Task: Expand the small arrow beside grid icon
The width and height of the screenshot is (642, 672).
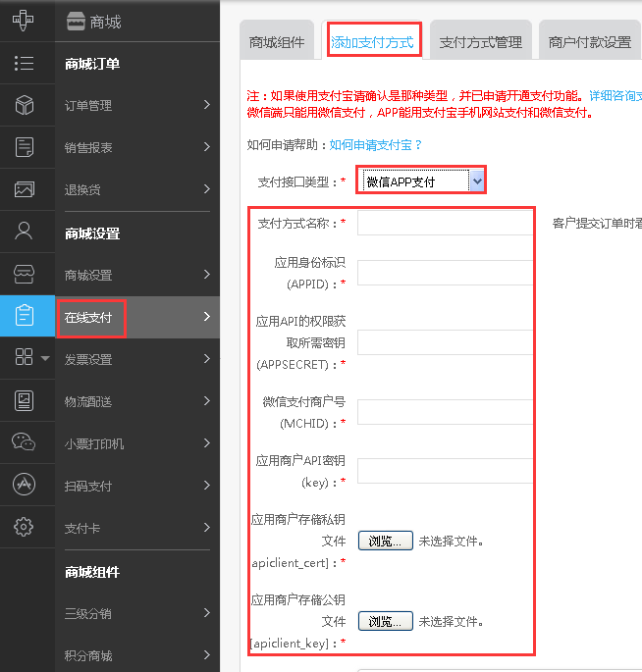Action: (x=45, y=358)
